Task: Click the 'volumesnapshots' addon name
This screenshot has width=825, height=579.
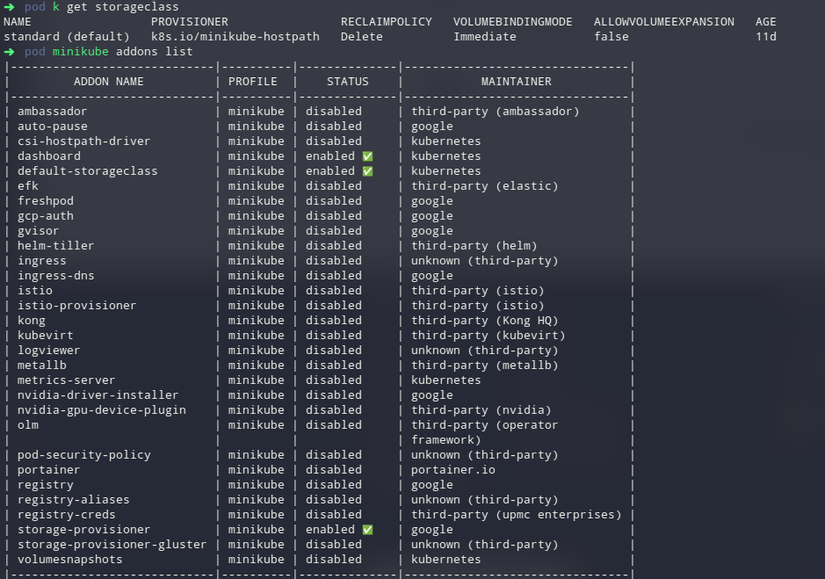Action: (x=70, y=560)
